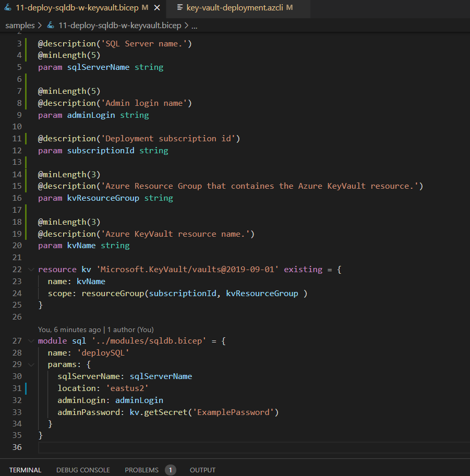470x476 pixels.
Task: Click the azcli file icon in the second tab
Action: point(180,8)
